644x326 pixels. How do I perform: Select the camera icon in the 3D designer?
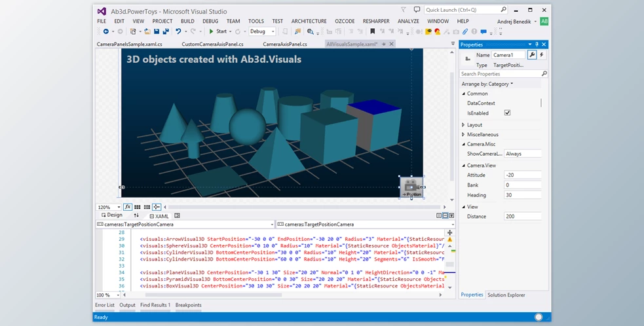pyautogui.click(x=411, y=187)
